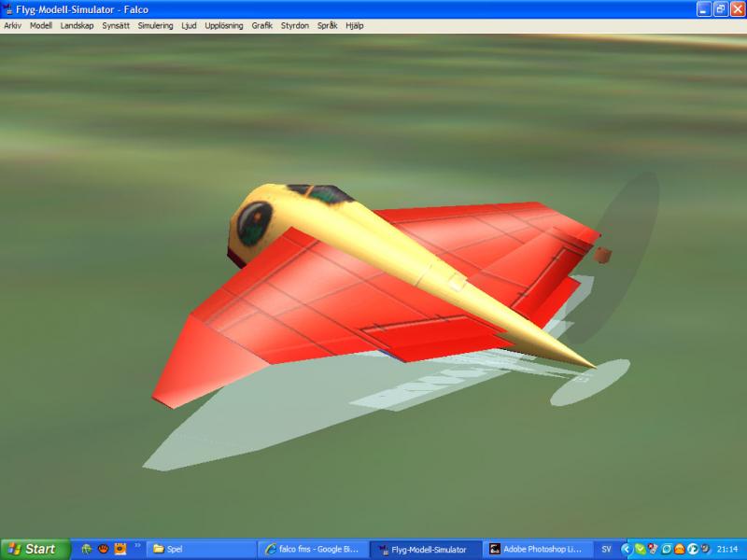
Task: Open the Styrdon menu
Action: click(x=294, y=26)
